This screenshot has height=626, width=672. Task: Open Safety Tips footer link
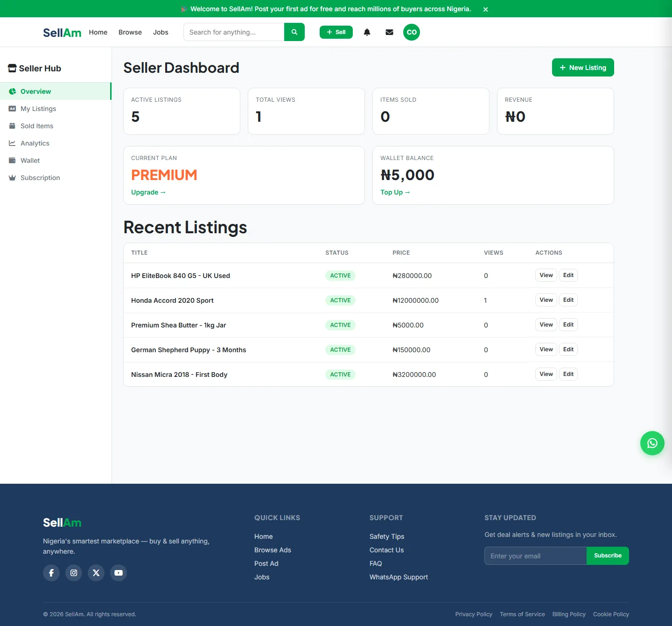(x=387, y=536)
